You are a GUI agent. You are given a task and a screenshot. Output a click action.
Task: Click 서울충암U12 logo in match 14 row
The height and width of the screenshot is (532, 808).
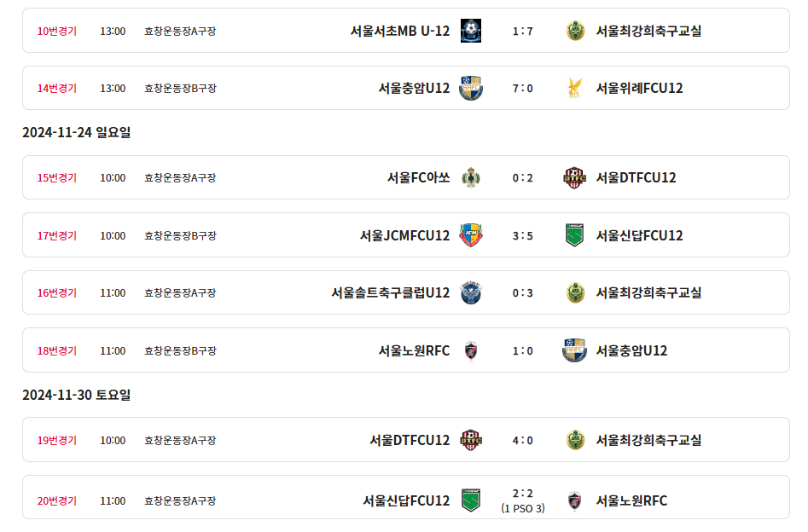(470, 88)
